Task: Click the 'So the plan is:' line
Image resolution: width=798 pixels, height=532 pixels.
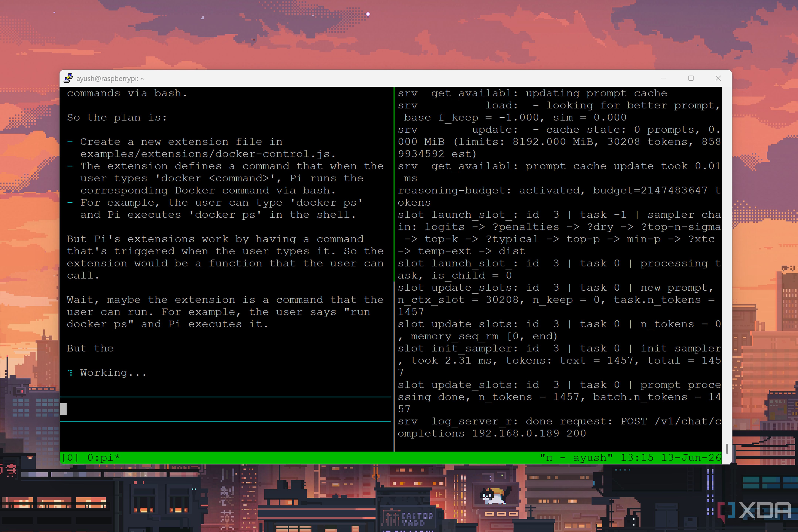Action: point(117,117)
